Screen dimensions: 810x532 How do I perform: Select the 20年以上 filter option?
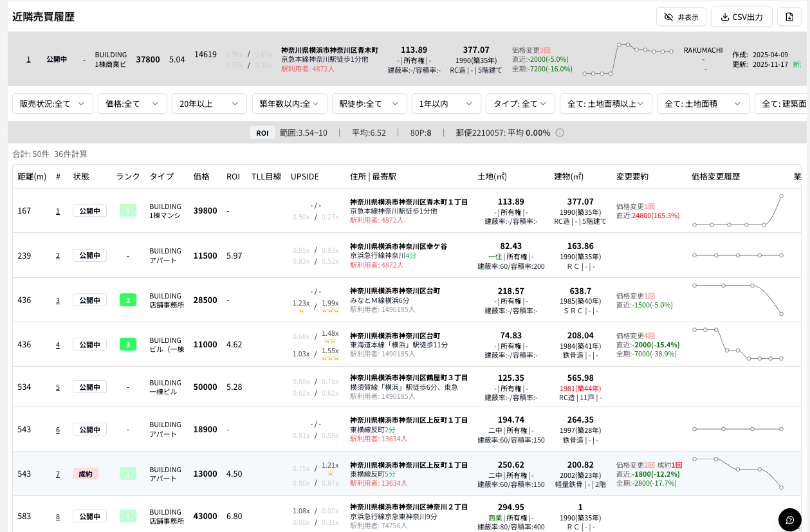[209, 103]
